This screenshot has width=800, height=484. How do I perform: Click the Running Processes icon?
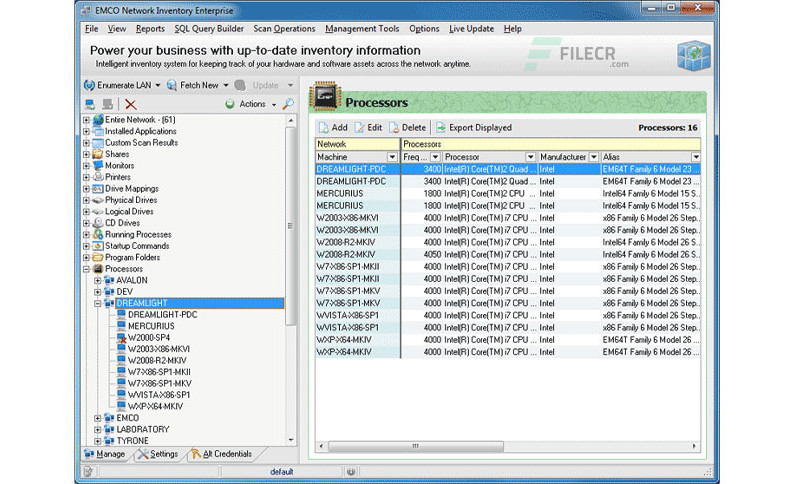point(98,235)
